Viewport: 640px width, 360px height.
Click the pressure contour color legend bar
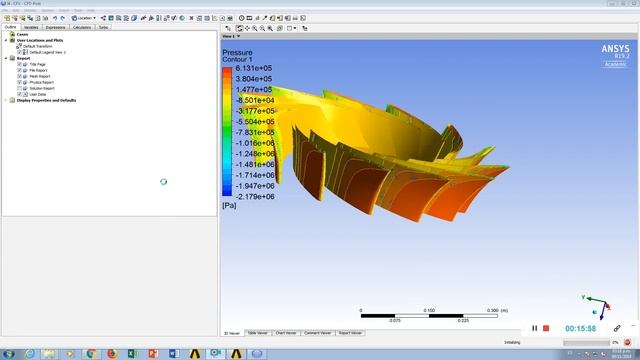pos(227,132)
